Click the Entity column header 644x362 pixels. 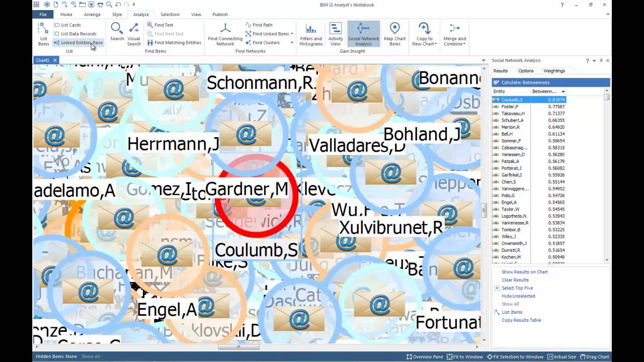[511, 92]
